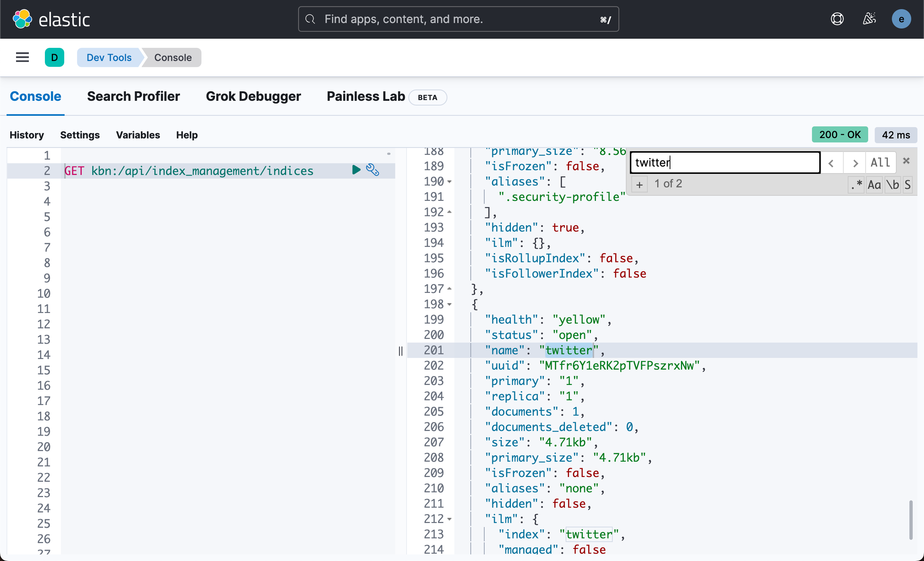Open the help lifebuoy icon
The image size is (924, 561).
(x=838, y=19)
